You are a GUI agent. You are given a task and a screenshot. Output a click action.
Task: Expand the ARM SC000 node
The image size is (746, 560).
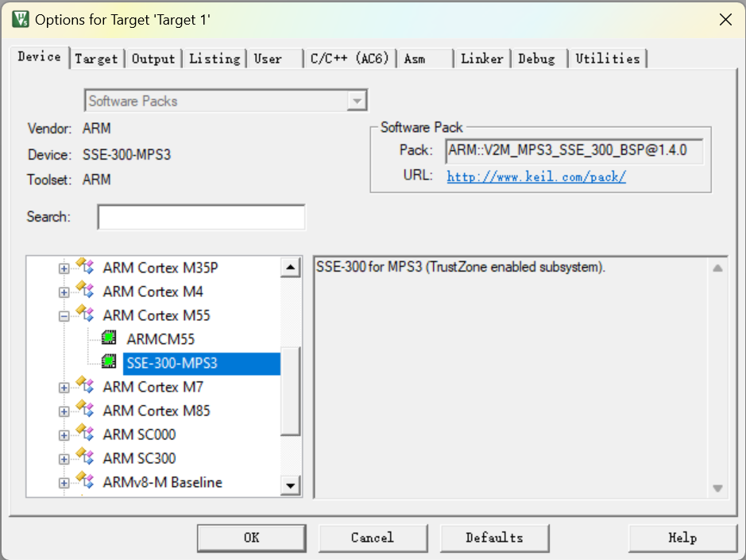tap(64, 435)
